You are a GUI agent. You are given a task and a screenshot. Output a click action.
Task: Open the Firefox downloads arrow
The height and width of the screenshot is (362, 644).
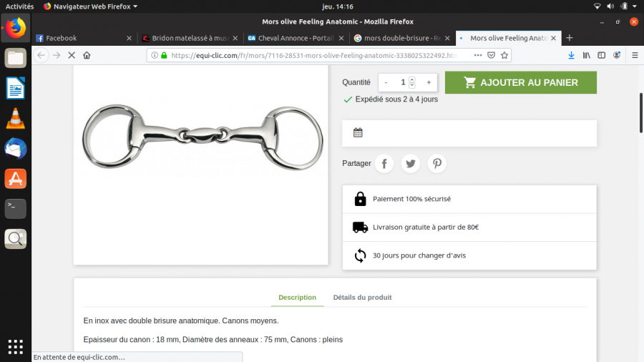(x=571, y=55)
